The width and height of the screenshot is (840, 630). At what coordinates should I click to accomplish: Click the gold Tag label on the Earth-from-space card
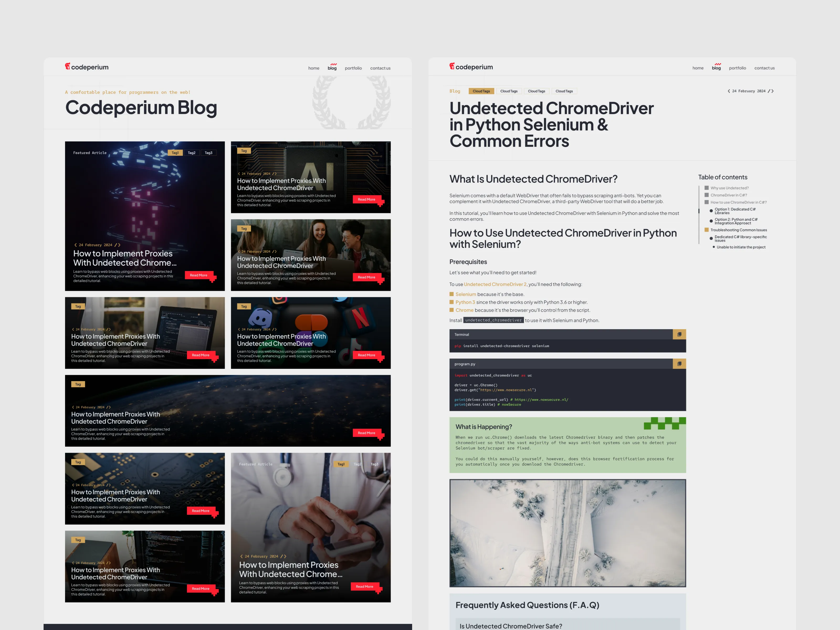(78, 384)
